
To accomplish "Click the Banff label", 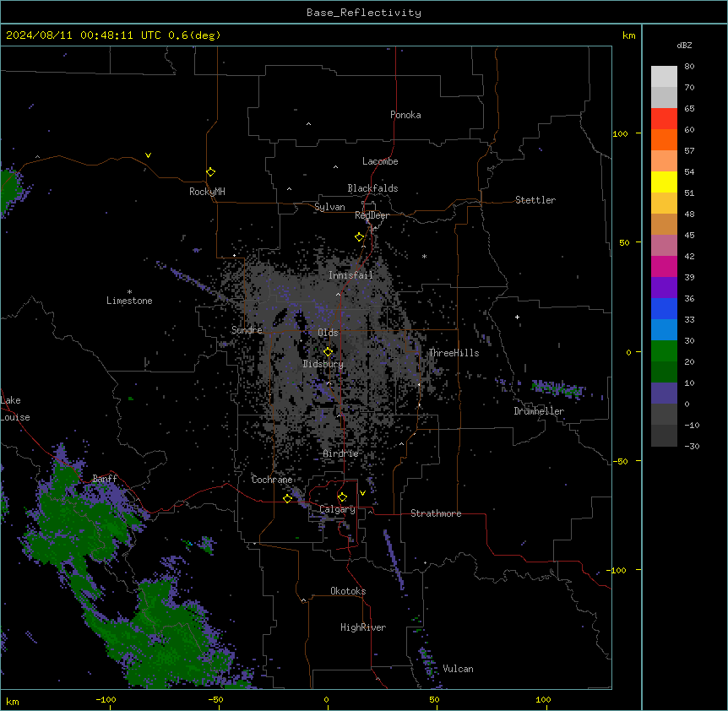I will coord(105,479).
